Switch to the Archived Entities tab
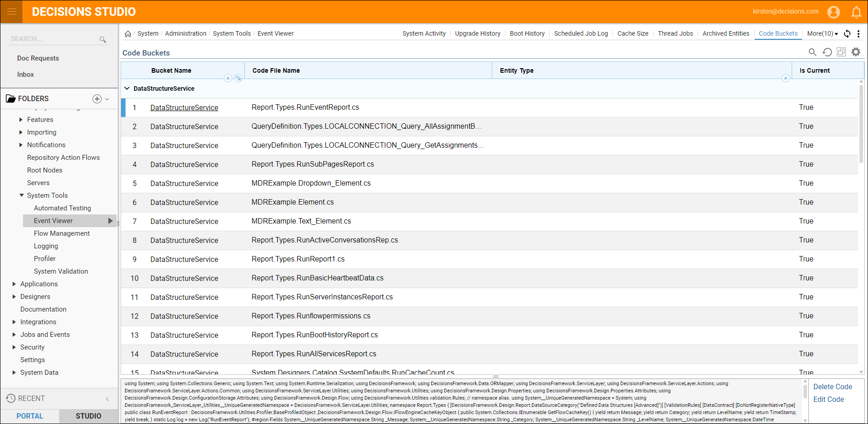The image size is (868, 424). tap(726, 33)
